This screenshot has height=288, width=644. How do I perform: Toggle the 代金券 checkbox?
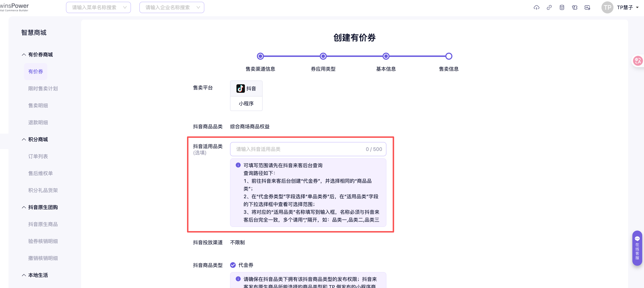(233, 265)
